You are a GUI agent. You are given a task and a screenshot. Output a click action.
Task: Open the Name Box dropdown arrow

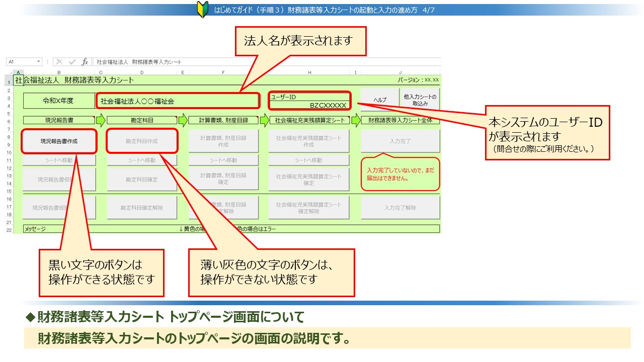[39, 62]
